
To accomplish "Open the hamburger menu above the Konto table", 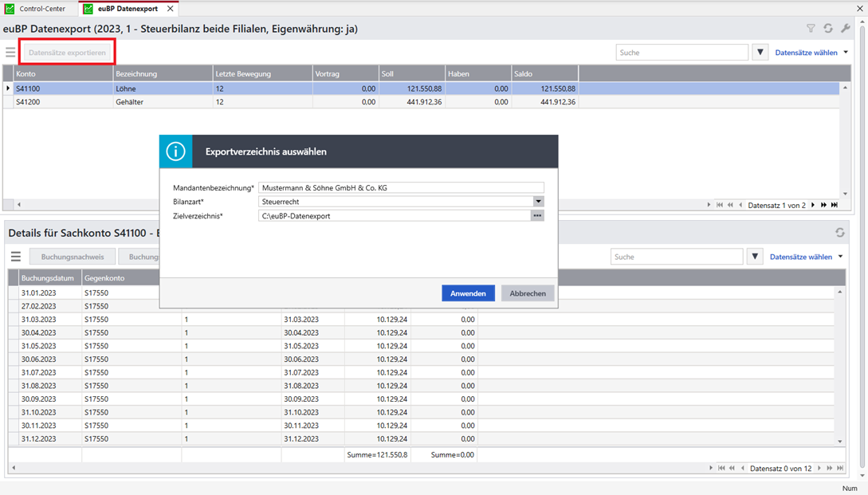I will coord(10,53).
